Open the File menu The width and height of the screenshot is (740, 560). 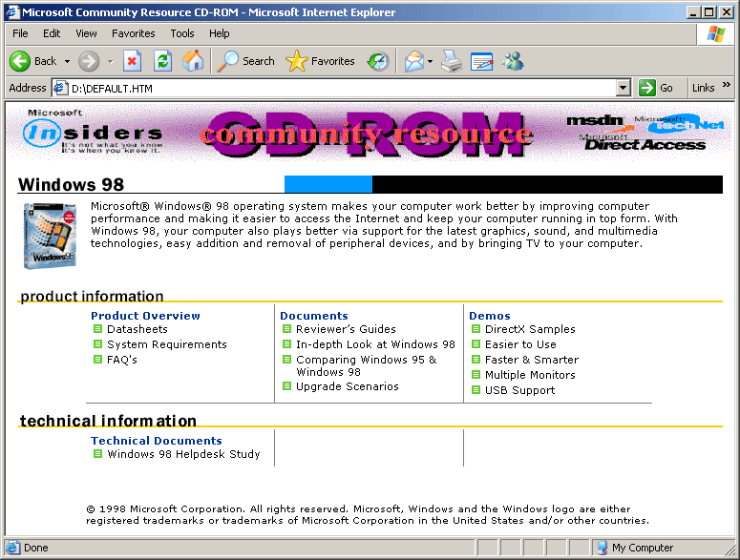pos(20,33)
